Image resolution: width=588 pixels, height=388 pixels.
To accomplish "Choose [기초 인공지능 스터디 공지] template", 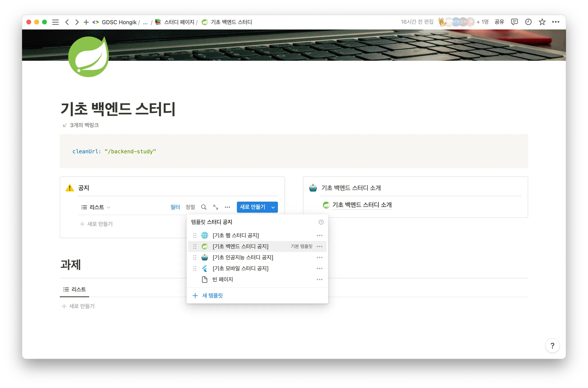I will (243, 258).
